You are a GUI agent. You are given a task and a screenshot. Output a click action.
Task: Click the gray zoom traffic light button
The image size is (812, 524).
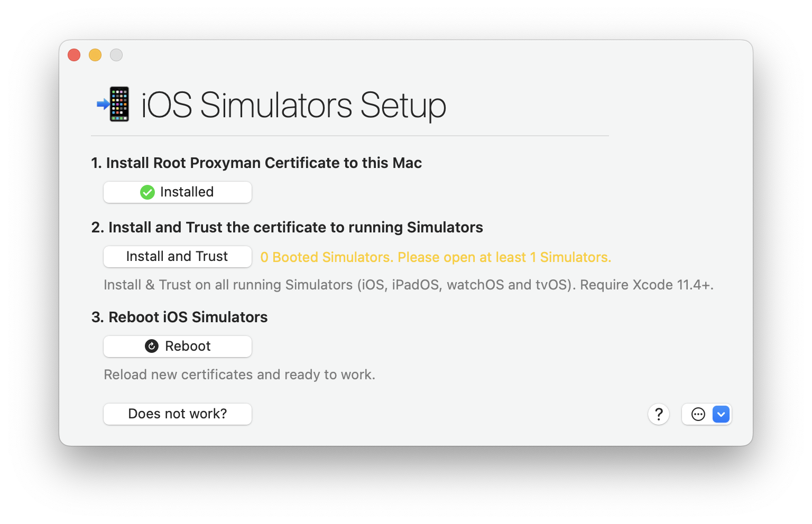(x=116, y=55)
